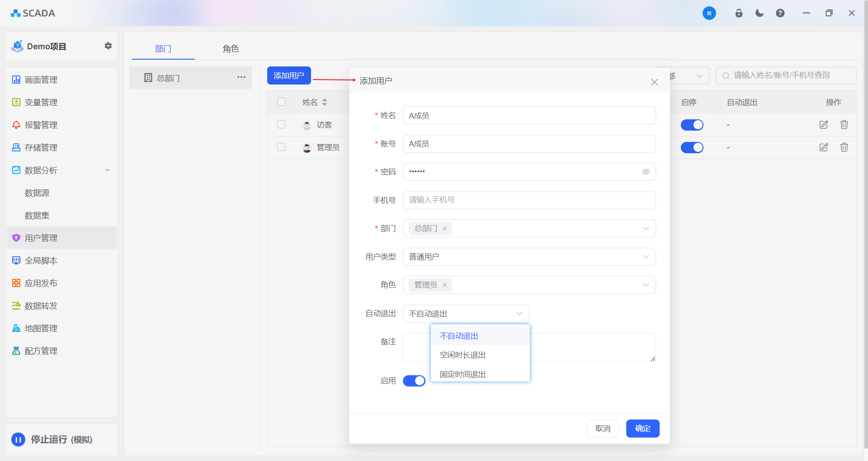Expand the 用户类型 dropdown
The width and height of the screenshot is (868, 461).
(529, 257)
